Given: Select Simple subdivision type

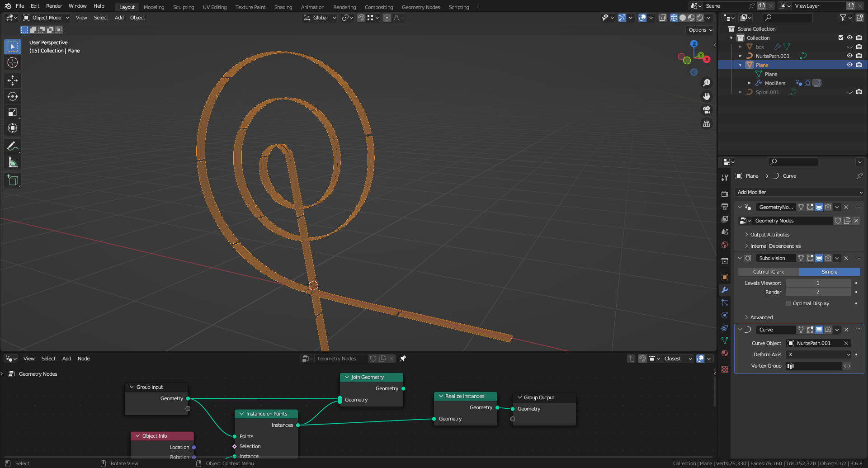Looking at the screenshot, I should pyautogui.click(x=830, y=272).
